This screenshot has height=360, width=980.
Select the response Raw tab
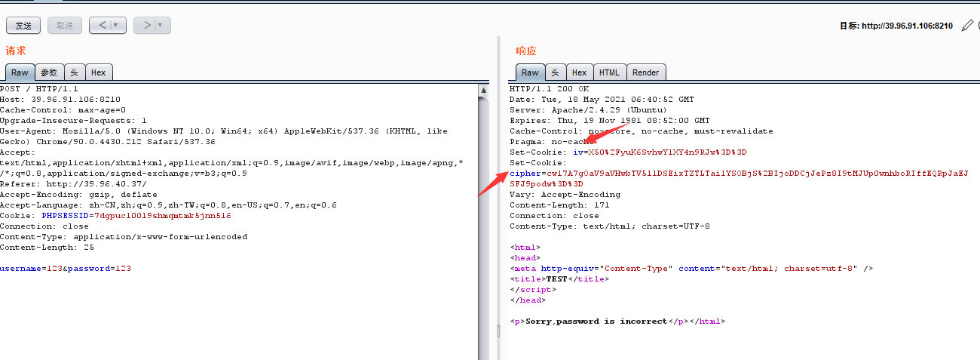530,72
